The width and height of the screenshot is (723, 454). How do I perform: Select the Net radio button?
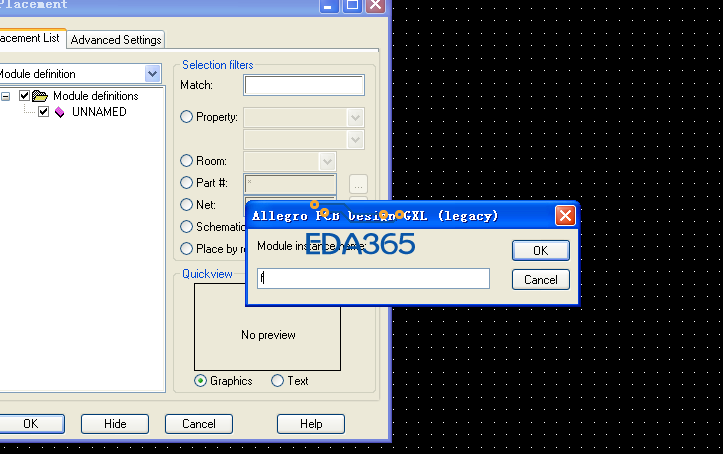(x=186, y=204)
